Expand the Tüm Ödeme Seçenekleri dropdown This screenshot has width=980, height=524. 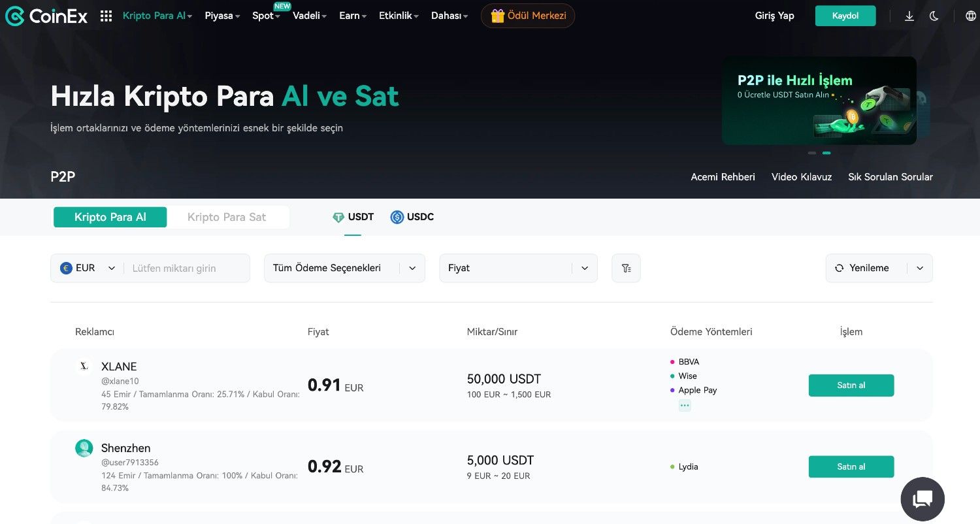[x=344, y=268]
